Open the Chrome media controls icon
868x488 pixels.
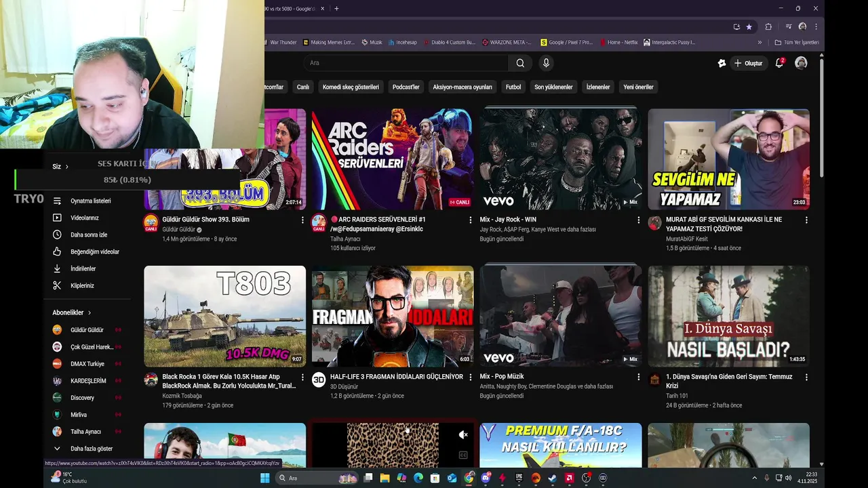click(x=788, y=26)
